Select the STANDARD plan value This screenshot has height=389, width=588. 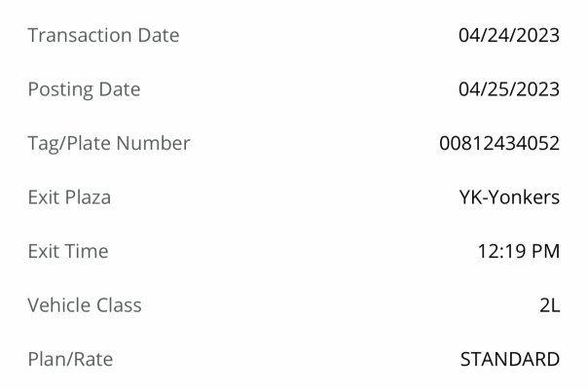[x=510, y=359]
